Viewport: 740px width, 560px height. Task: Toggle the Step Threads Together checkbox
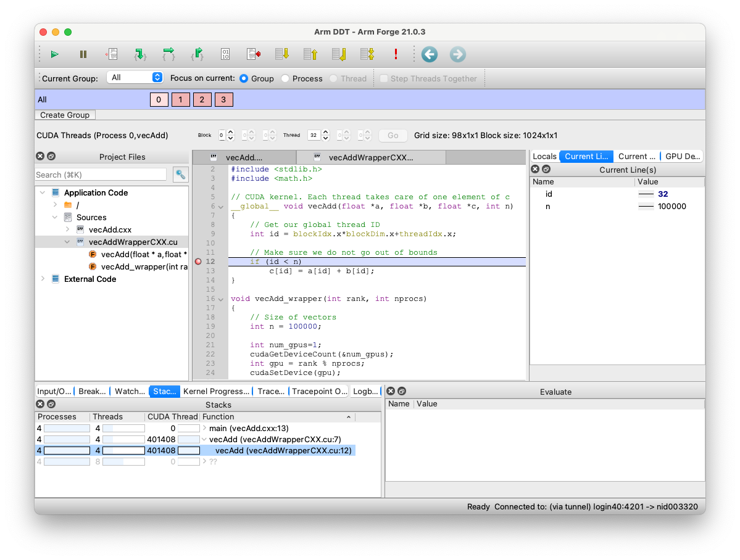tap(383, 78)
